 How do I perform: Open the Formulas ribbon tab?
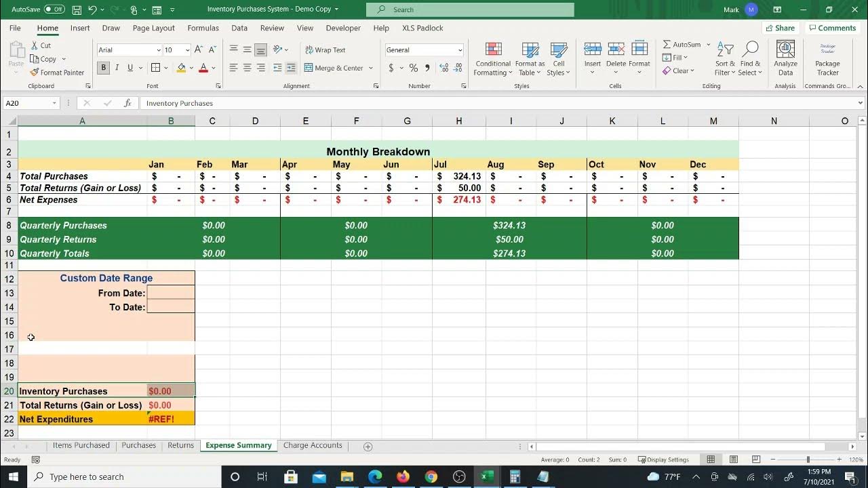[203, 28]
